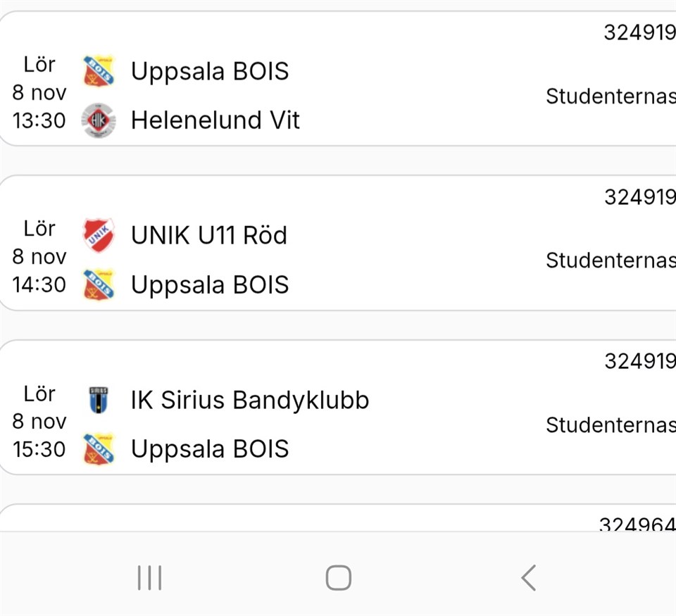Screen dimensions: 676x616
Task: Tap Studenternas venue in the 15:30 match
Action: pyautogui.click(x=610, y=425)
